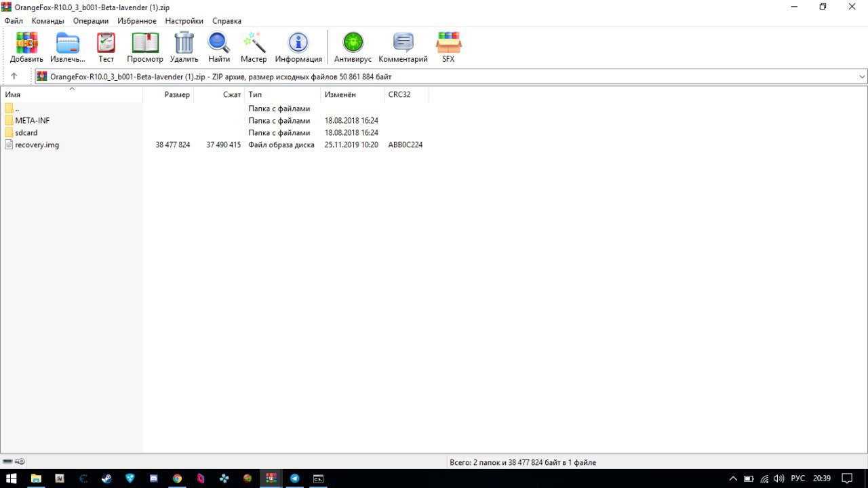
Task: Click status bar total 'Всего: 2 папок' text
Action: click(x=523, y=462)
